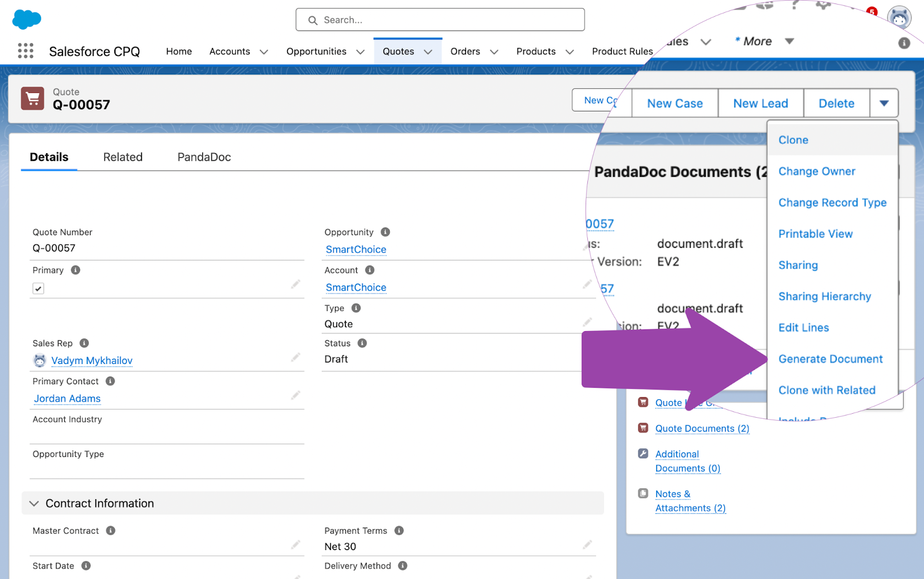This screenshot has width=924, height=579.
Task: Open the Jordan Adams contact link
Action: (67, 399)
